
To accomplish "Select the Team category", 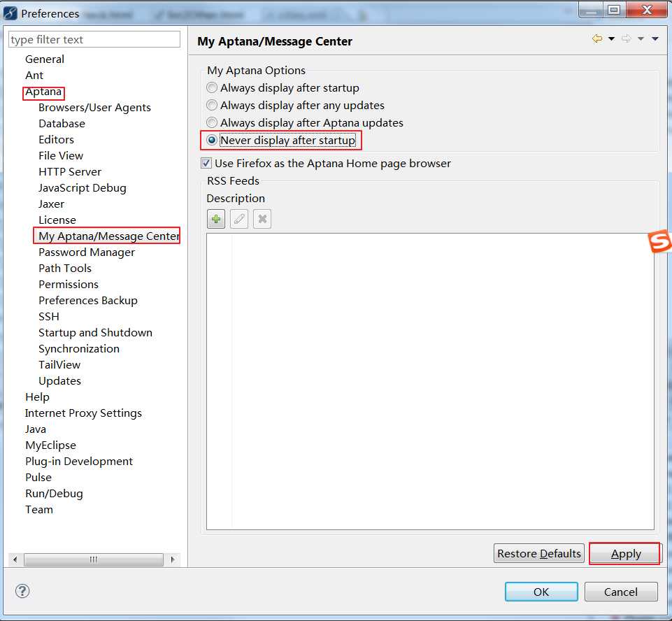I will pos(39,510).
